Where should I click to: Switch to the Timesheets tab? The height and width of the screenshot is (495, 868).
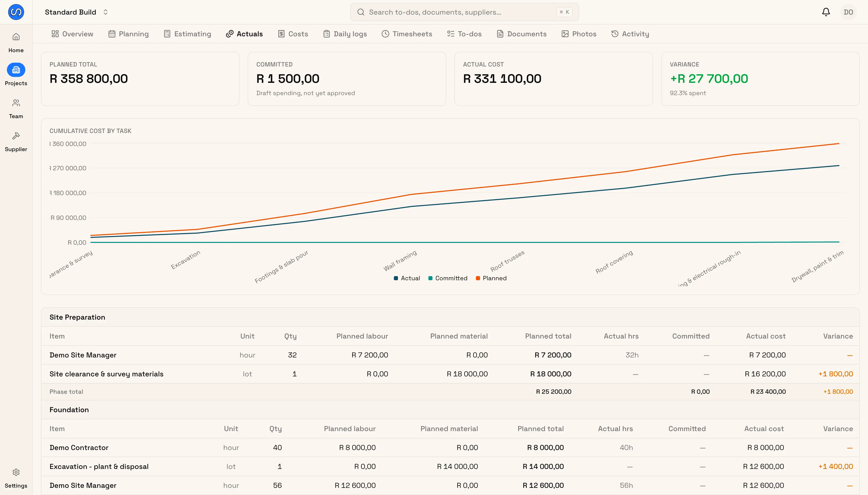(x=407, y=34)
